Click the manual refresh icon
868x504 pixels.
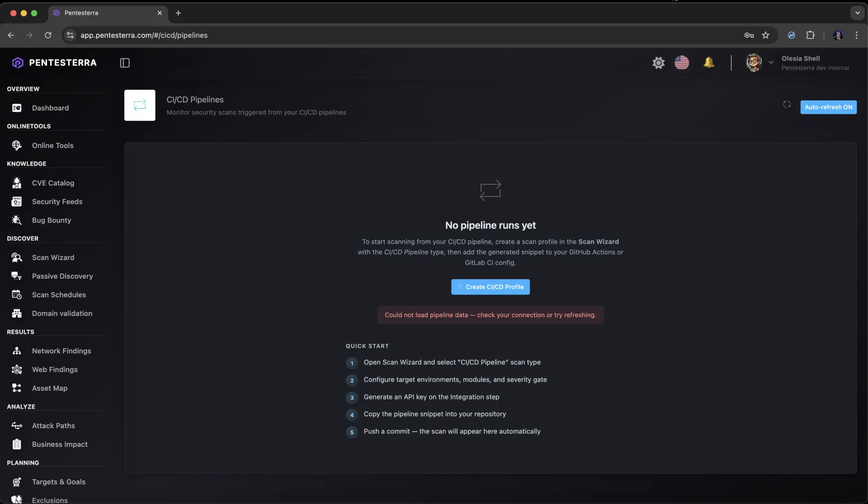[x=787, y=105]
